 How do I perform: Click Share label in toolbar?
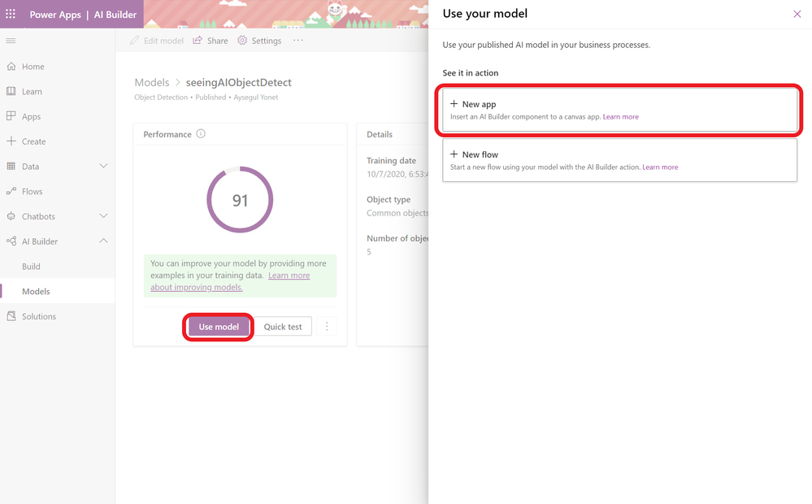tap(217, 41)
